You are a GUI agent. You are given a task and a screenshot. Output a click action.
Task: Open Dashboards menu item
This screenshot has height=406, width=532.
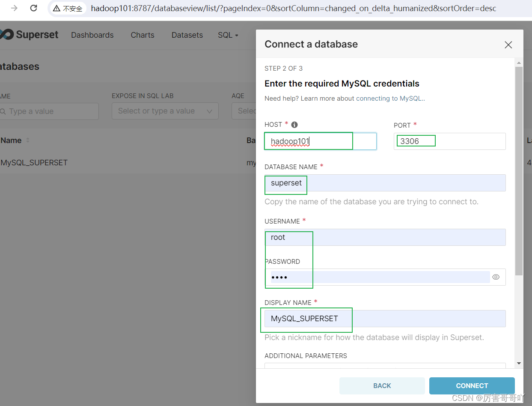[92, 35]
